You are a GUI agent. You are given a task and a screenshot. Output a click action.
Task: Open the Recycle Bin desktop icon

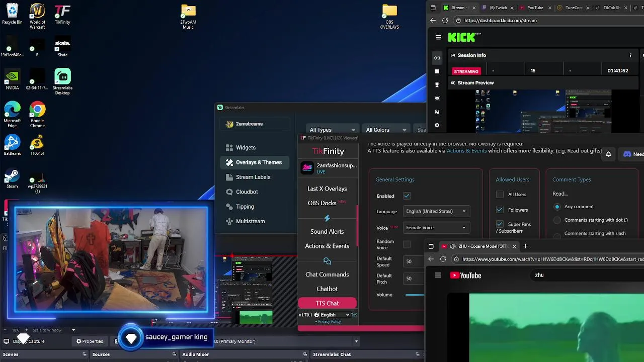point(12,14)
